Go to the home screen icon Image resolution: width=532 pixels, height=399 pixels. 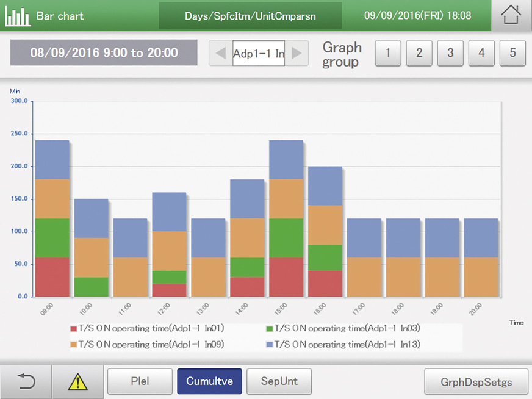511,15
